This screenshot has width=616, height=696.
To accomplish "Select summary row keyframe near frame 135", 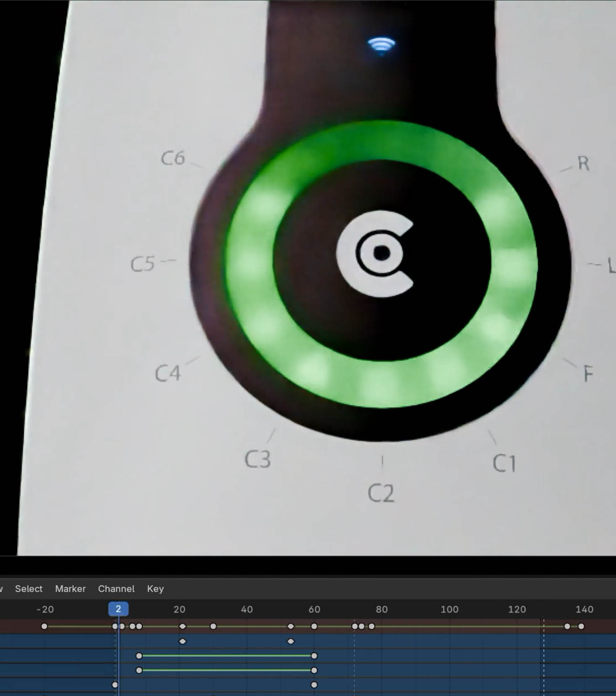I will [567, 626].
